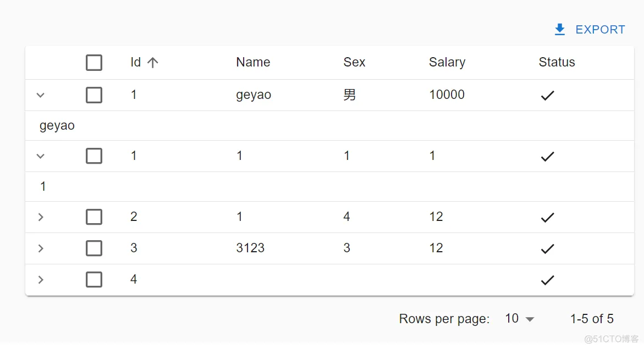Viewport: 644px width, 349px height.
Task: Click the Sex column header
Action: click(x=354, y=63)
